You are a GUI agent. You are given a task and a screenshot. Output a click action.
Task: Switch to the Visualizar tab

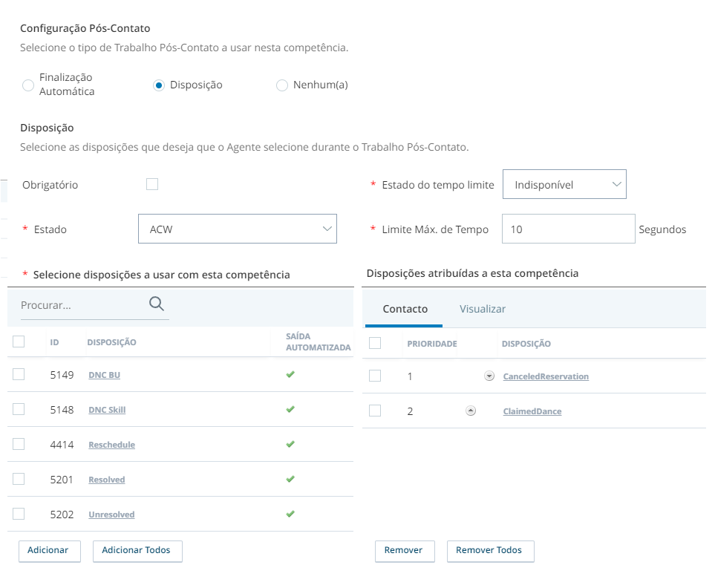[483, 309]
